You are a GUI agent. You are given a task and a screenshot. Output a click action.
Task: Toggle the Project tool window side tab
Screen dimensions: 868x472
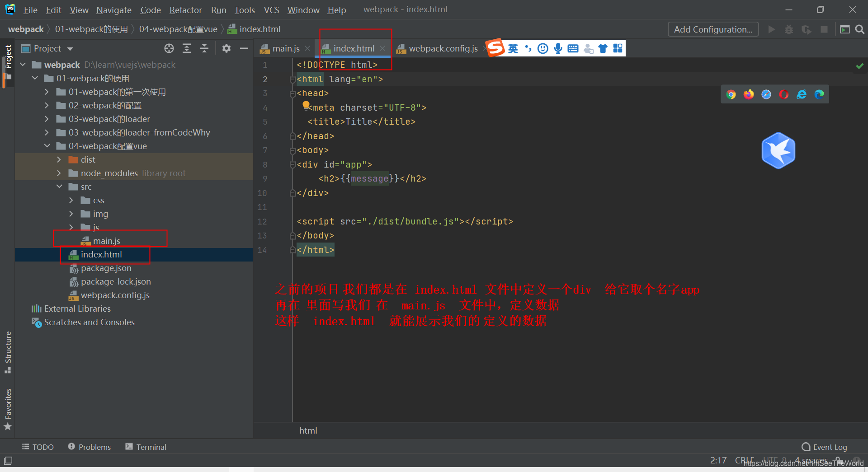[x=8, y=62]
